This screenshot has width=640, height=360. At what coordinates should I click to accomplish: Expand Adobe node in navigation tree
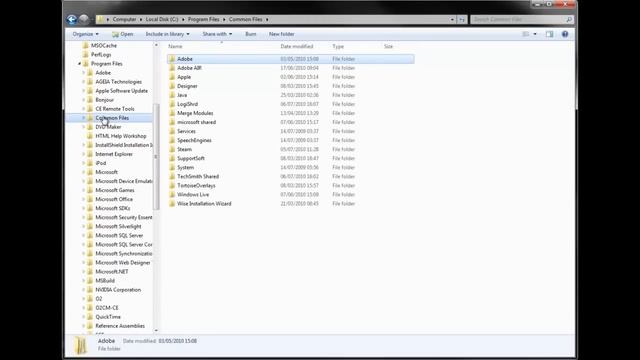84,73
